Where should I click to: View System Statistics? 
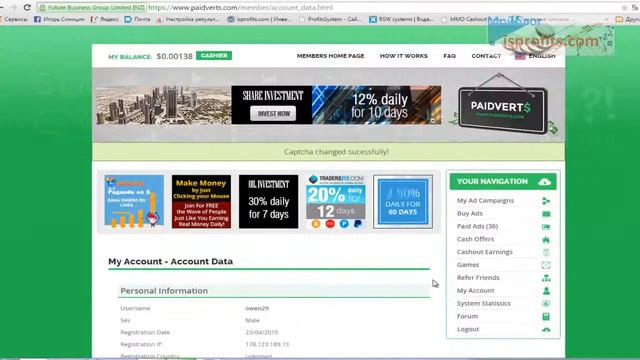coord(483,303)
